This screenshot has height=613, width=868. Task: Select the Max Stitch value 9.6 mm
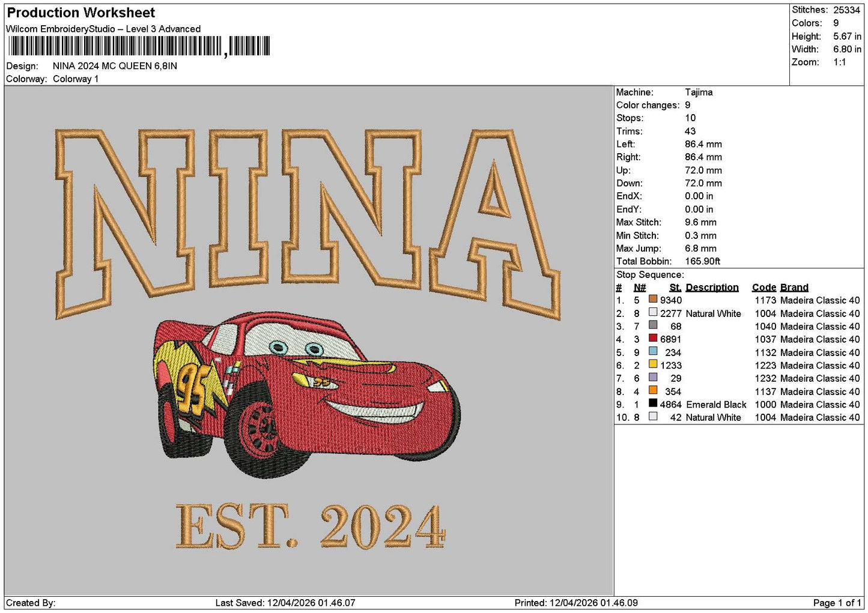tap(700, 223)
